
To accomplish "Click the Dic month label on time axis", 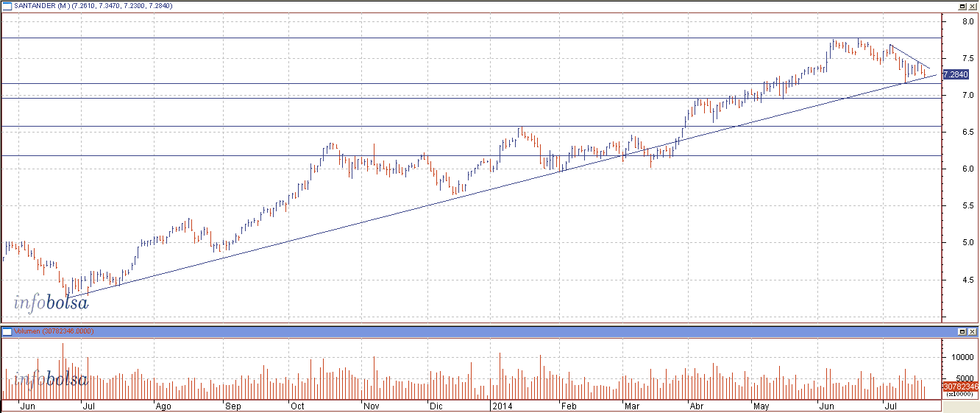I will pyautogui.click(x=436, y=406).
